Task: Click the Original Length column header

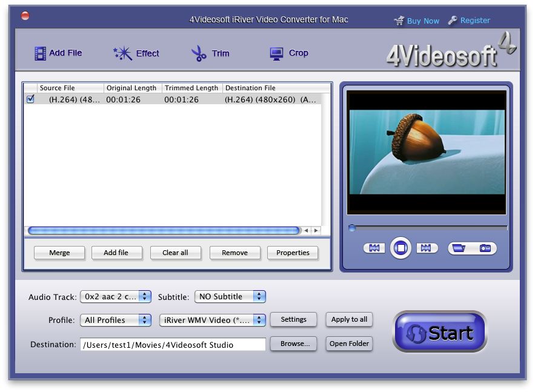Action: (133, 88)
